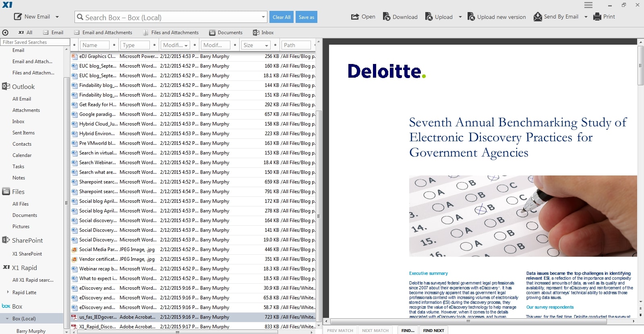This screenshot has height=334, width=644.
Task: Select the Vendor certificat... JPEG row
Action: tap(193, 259)
